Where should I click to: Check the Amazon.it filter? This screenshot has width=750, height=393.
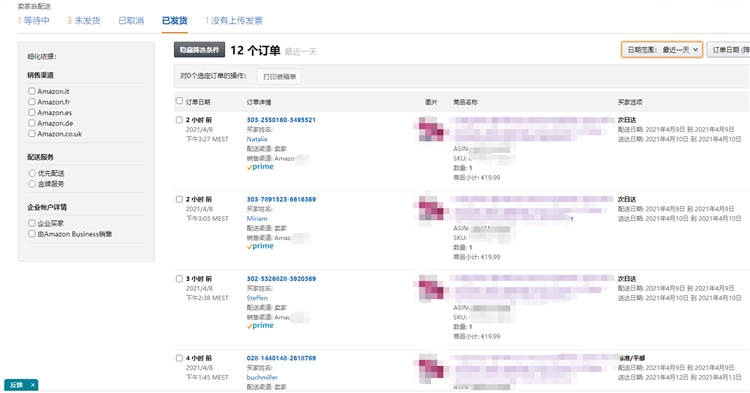(32, 91)
